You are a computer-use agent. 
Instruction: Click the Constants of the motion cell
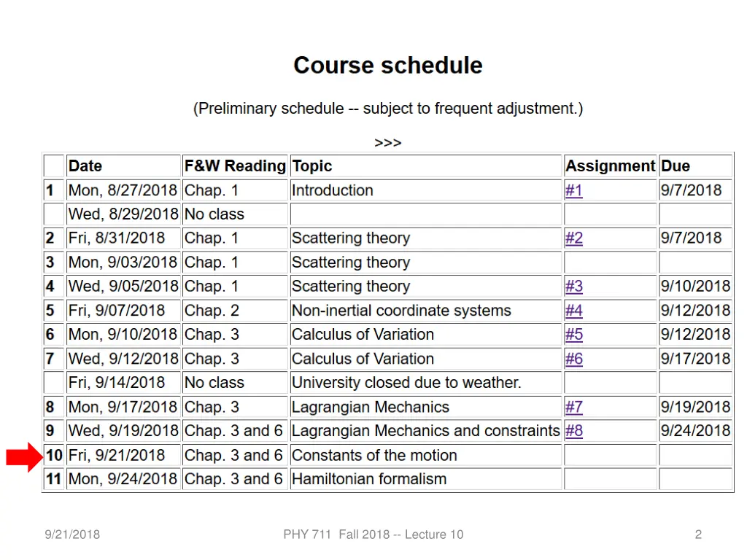[x=426, y=455]
